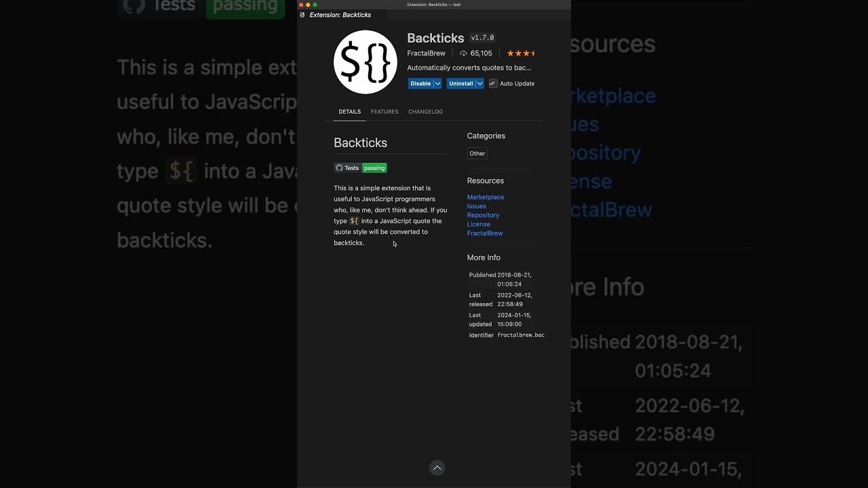Click the Backticks extension logo icon
Viewport: 868px width, 488px height.
click(366, 62)
